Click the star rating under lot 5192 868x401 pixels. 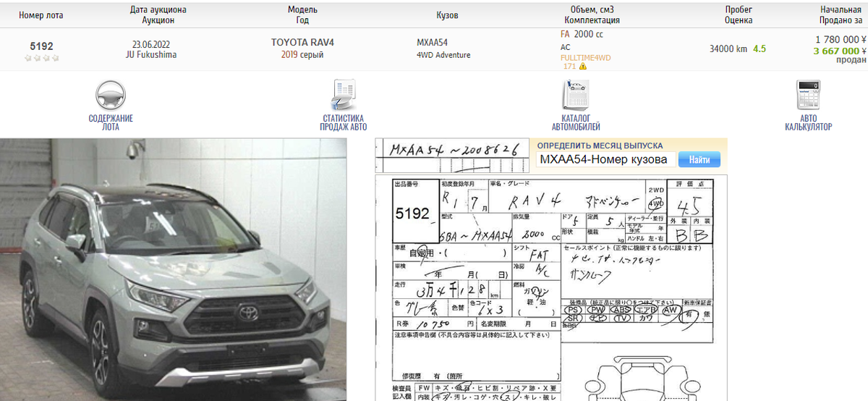pyautogui.click(x=41, y=58)
